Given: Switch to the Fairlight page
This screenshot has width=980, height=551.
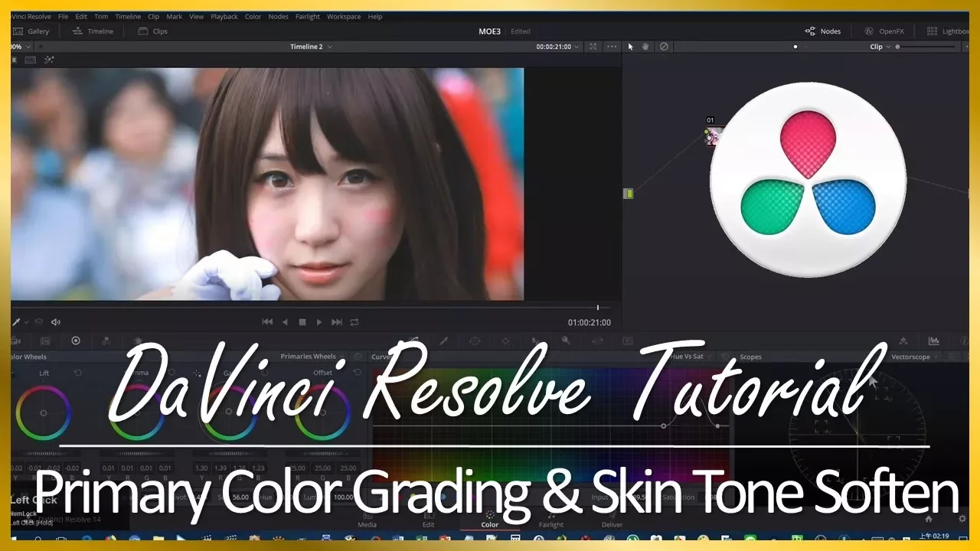Looking at the screenshot, I should pyautogui.click(x=550, y=519).
